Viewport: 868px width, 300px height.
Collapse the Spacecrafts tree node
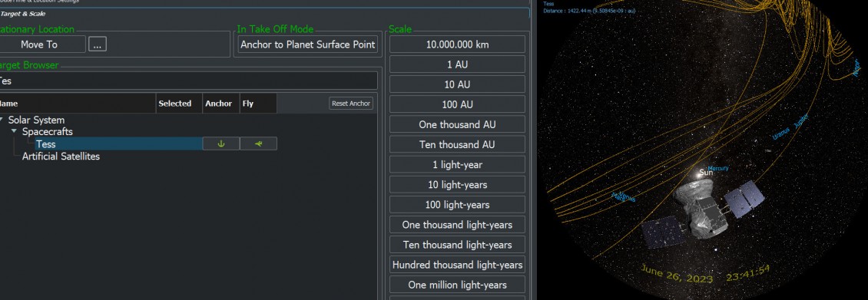pos(14,131)
